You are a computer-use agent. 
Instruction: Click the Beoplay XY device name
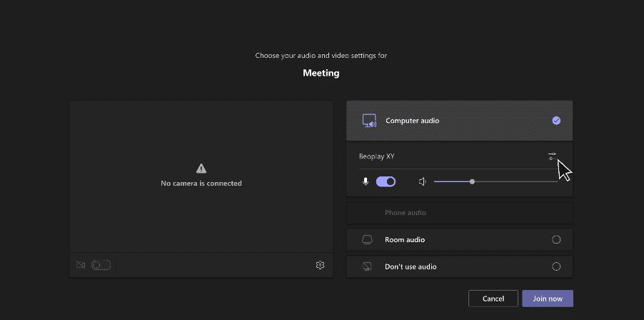pyautogui.click(x=377, y=156)
